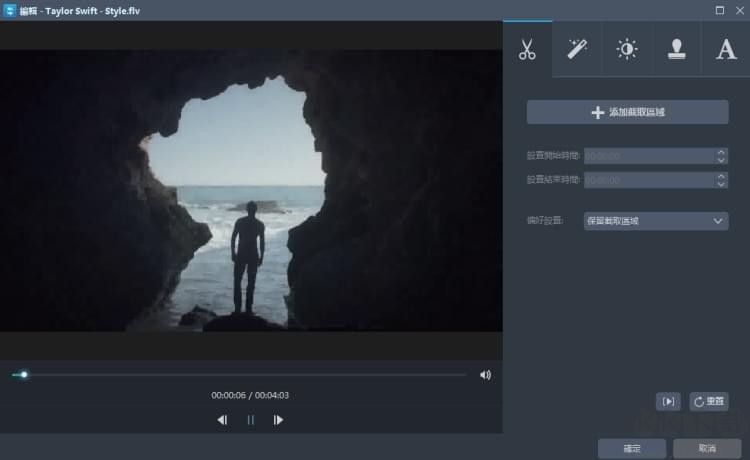This screenshot has height=460, width=750.
Task: Open the letter A subtitle text tab
Action: [726, 49]
